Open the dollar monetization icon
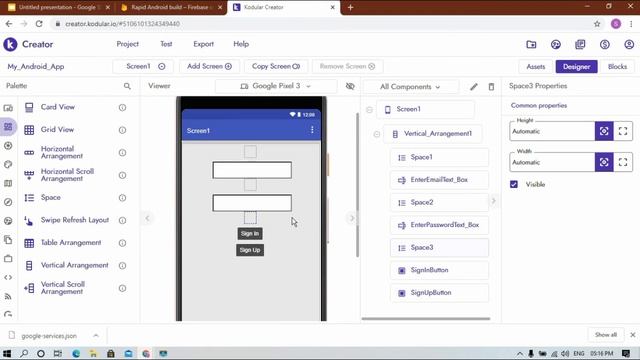The width and height of the screenshot is (640, 360). (604, 44)
